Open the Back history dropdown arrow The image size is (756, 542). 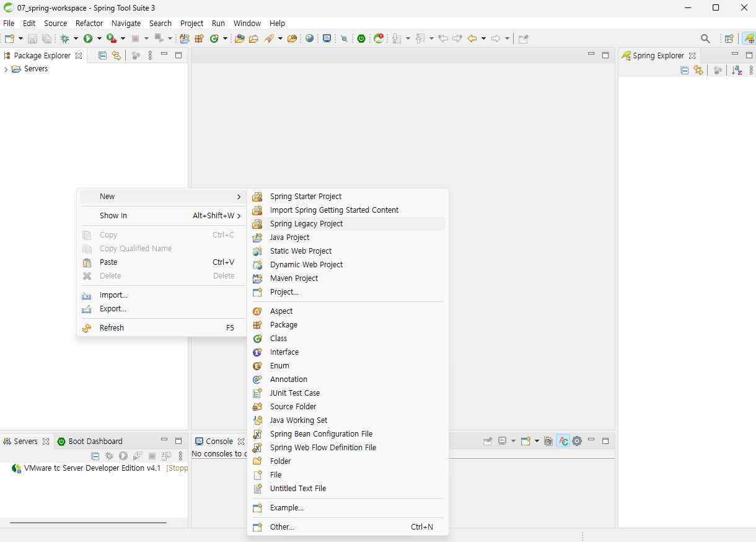(x=483, y=38)
